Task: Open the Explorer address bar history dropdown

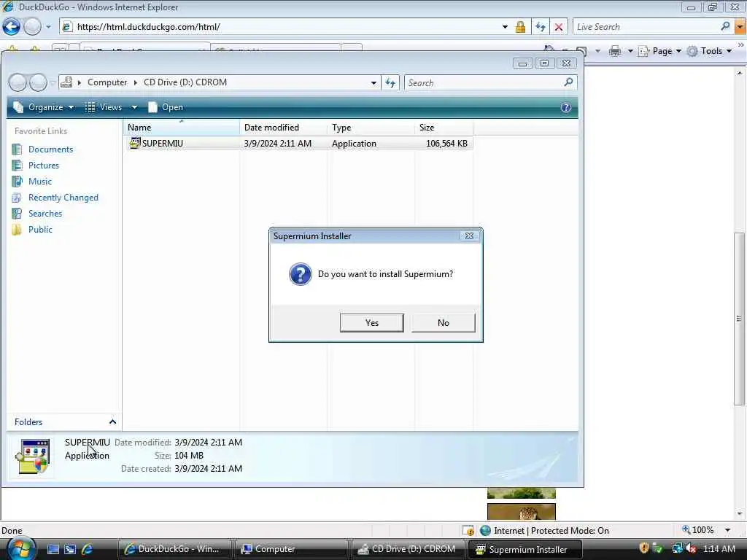Action: [374, 83]
